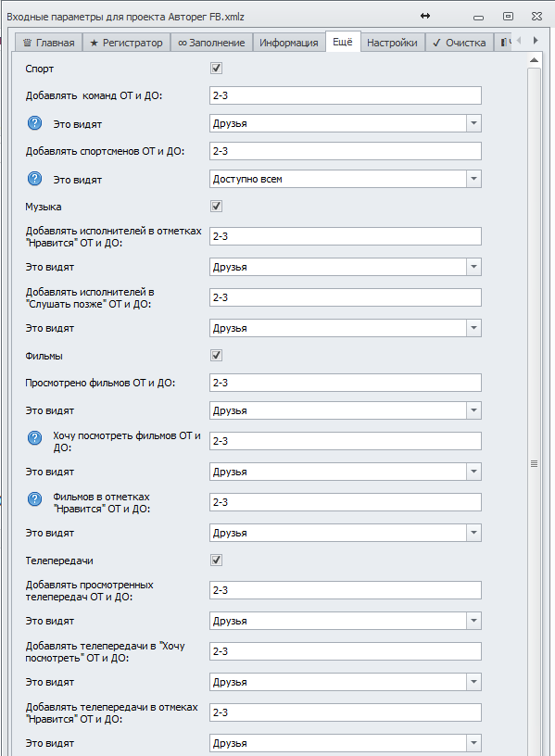The width and height of the screenshot is (555, 756).
Task: Click the tab strip right scroll arrow
Action: [536, 41]
